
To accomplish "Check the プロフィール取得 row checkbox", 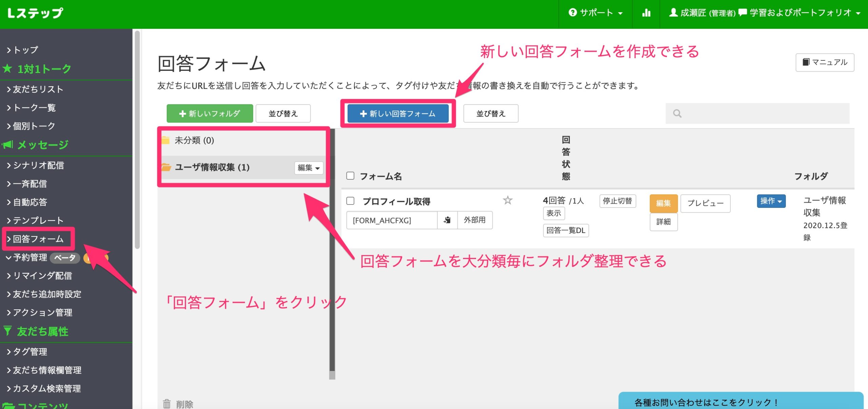I will coord(350,201).
